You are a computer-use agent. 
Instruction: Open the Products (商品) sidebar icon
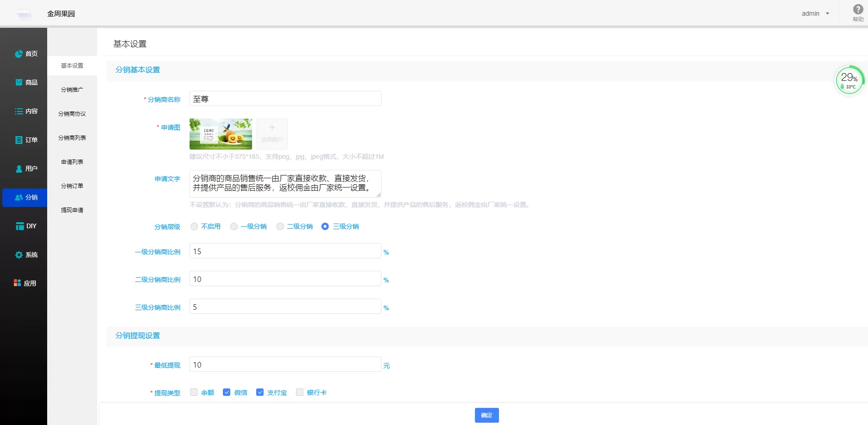(18, 82)
